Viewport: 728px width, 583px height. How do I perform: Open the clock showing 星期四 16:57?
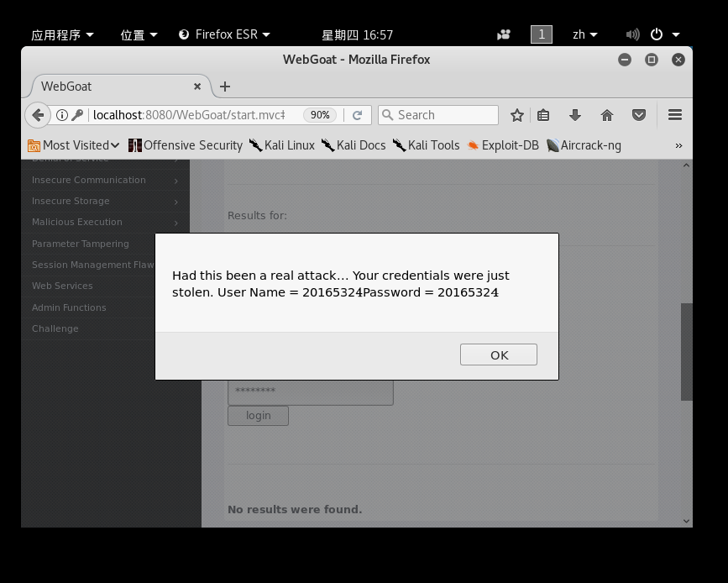pyautogui.click(x=357, y=34)
